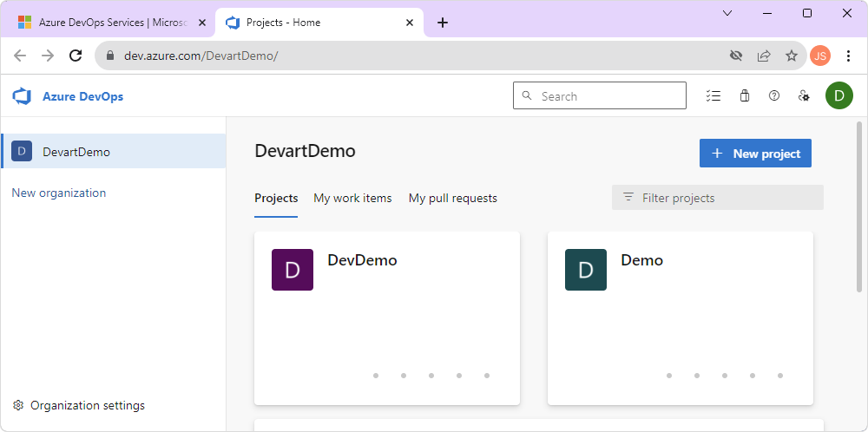
Task: Open the tab search chevron dropdown
Action: [727, 13]
